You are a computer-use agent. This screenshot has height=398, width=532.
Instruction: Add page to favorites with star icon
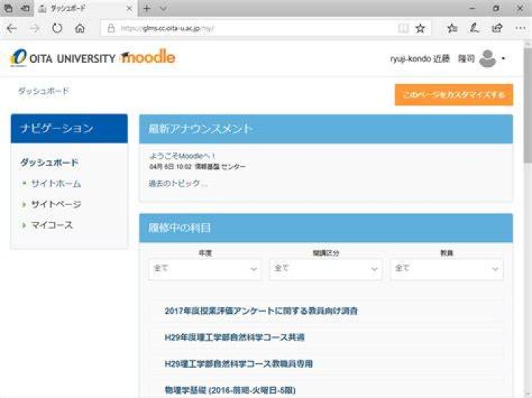(420, 28)
